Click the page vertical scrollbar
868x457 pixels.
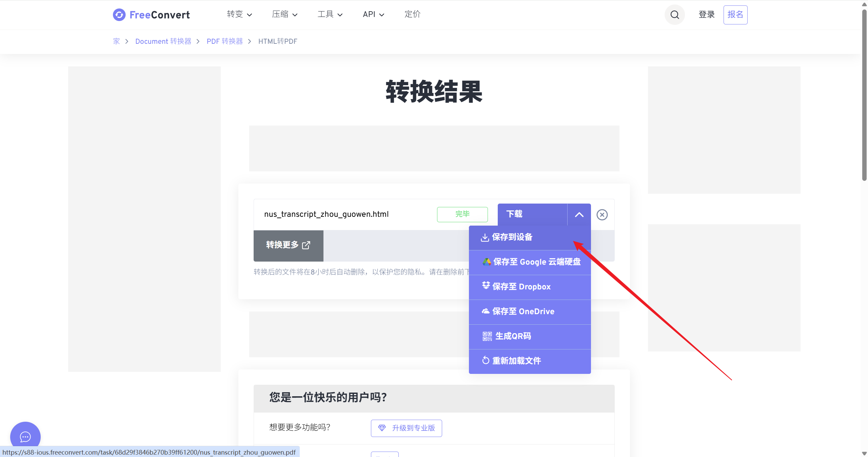click(x=864, y=95)
